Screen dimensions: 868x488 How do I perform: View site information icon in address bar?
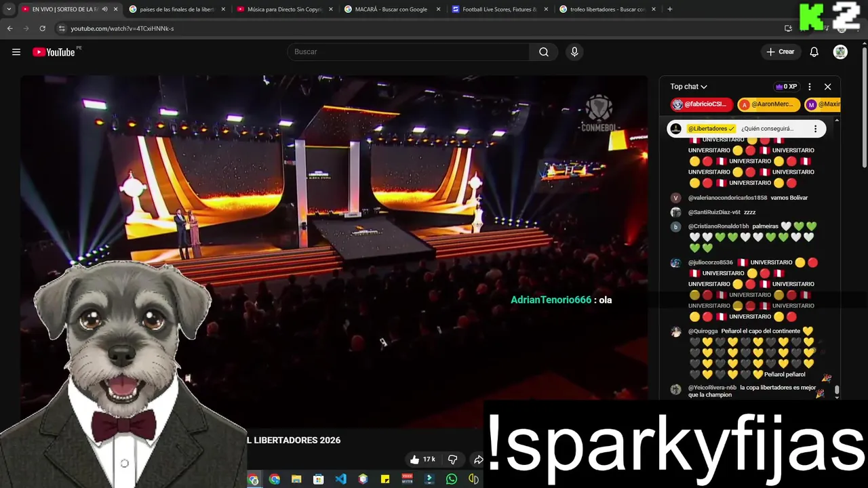pos(62,28)
